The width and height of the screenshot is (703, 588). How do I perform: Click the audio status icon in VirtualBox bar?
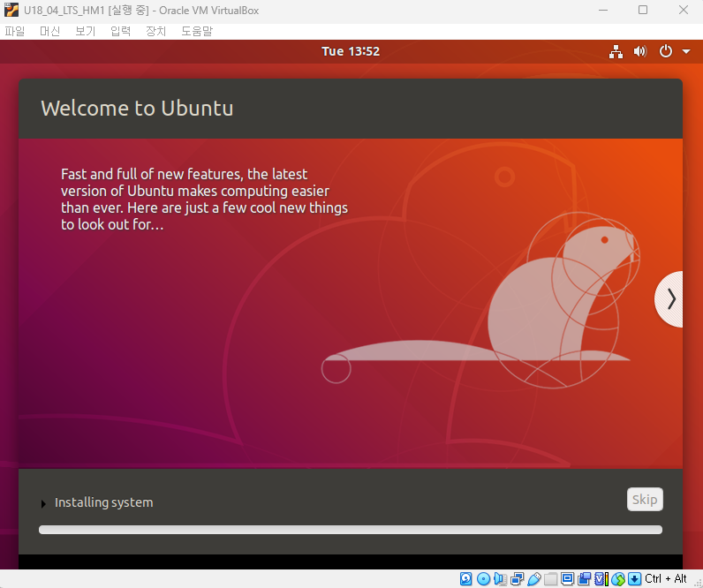(500, 579)
